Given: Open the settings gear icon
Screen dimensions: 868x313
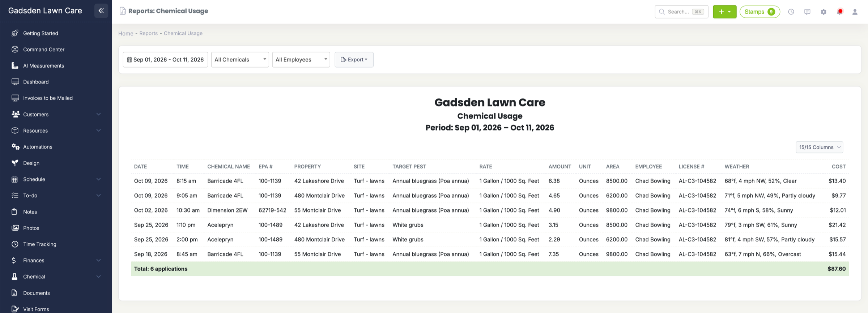Looking at the screenshot, I should tap(824, 12).
